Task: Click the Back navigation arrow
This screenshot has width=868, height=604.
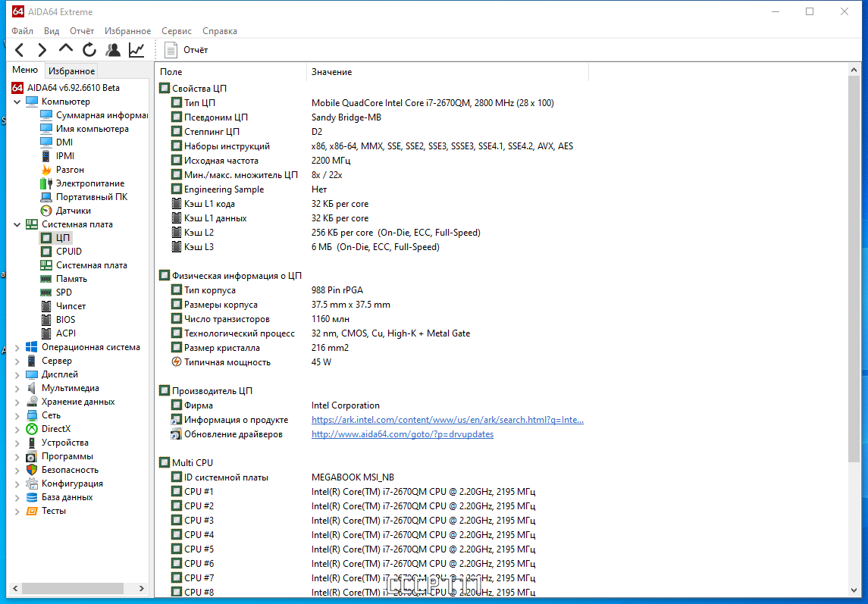Action: tap(20, 50)
